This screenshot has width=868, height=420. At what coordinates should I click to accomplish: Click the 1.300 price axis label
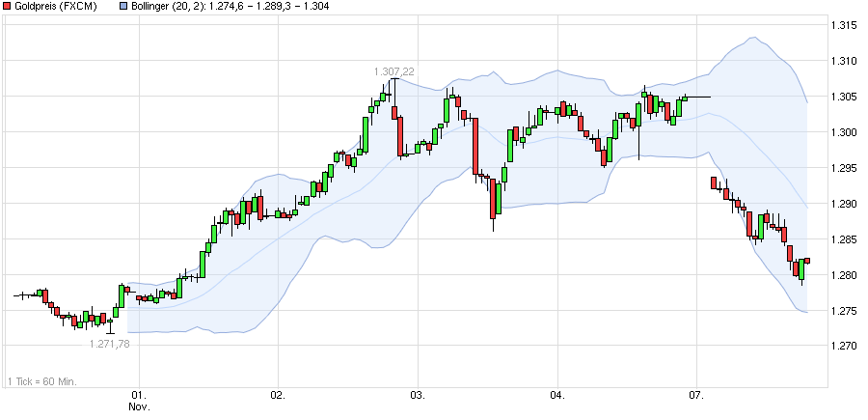(x=847, y=132)
